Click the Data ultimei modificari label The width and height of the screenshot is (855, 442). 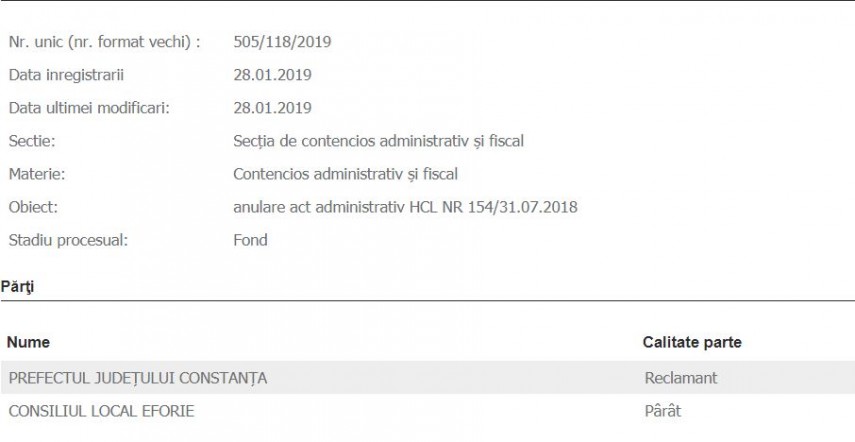click(89, 108)
